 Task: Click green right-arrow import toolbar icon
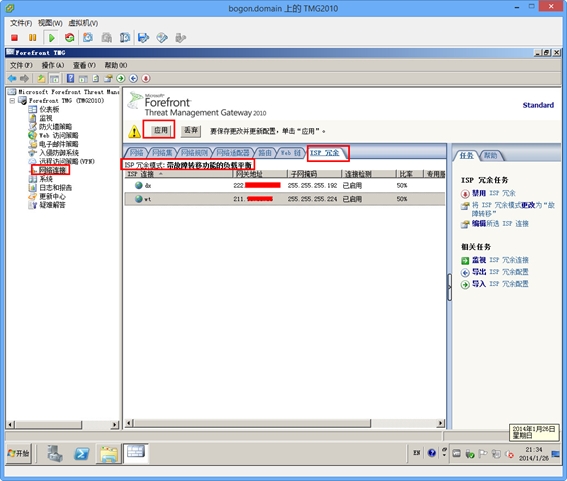tap(121, 78)
